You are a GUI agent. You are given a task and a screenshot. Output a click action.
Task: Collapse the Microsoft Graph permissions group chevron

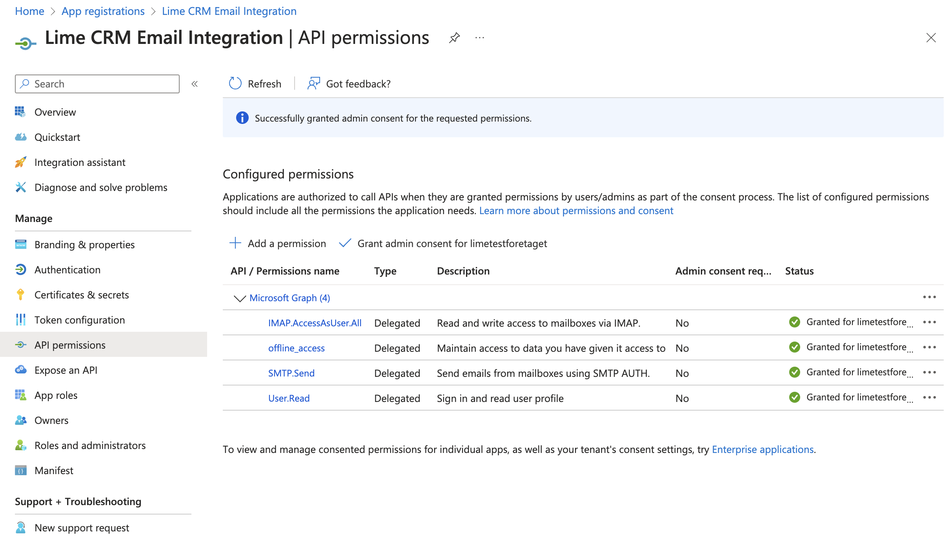point(240,298)
